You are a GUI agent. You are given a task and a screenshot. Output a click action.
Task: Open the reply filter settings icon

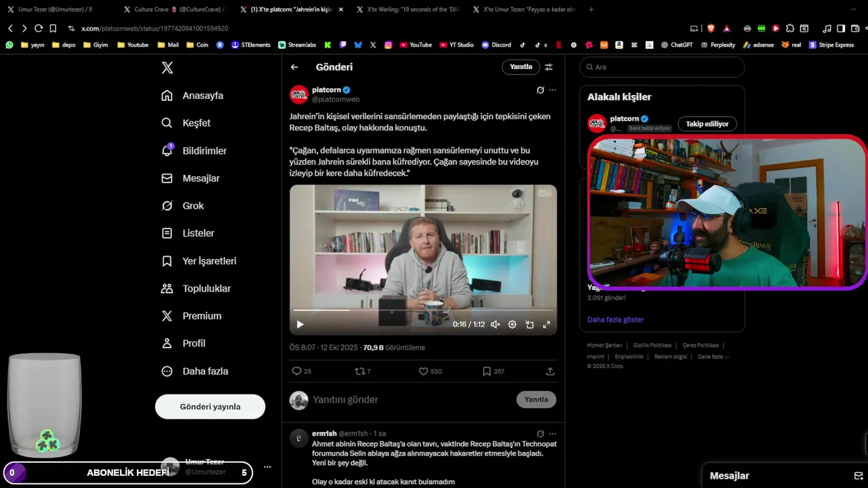(x=549, y=67)
